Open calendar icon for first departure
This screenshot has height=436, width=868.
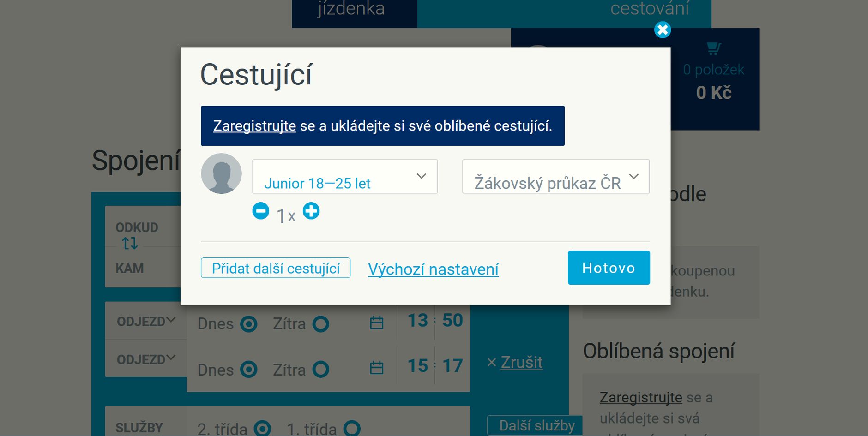(x=377, y=323)
